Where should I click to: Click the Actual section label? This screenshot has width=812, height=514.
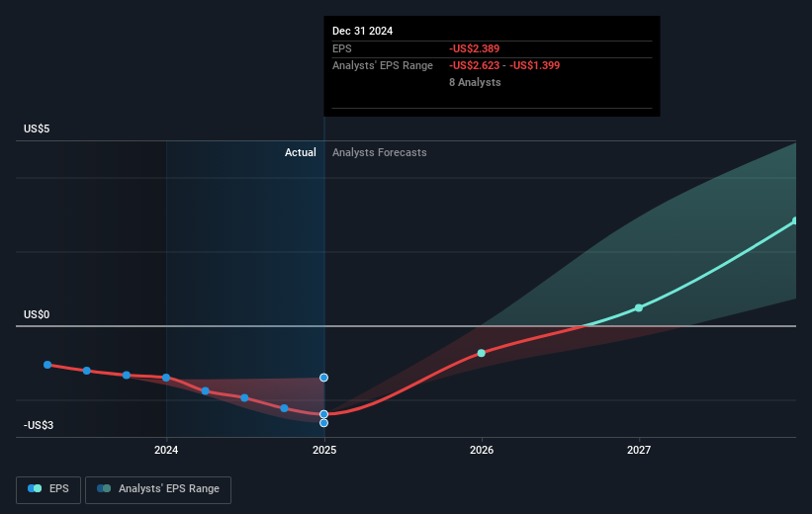pos(301,152)
